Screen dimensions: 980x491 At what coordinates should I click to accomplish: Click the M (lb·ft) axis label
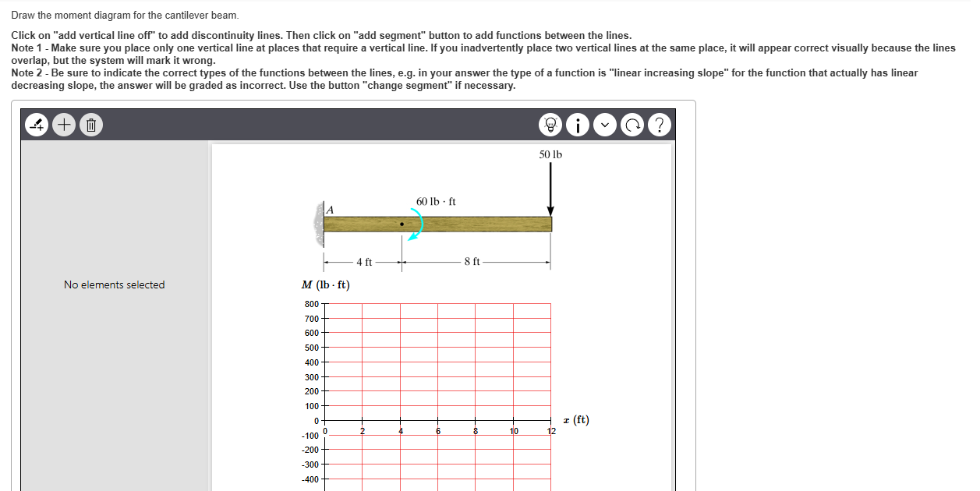325,284
